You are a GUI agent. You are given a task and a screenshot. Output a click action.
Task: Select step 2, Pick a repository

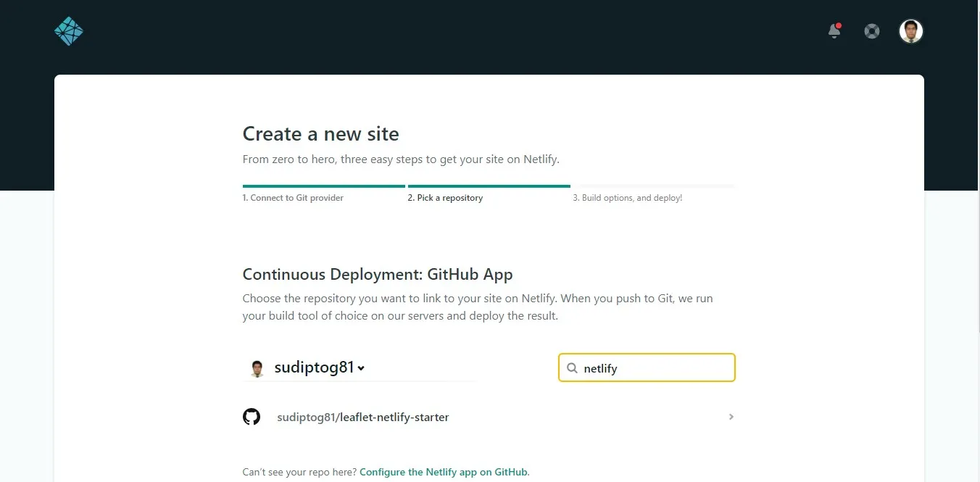(x=445, y=197)
